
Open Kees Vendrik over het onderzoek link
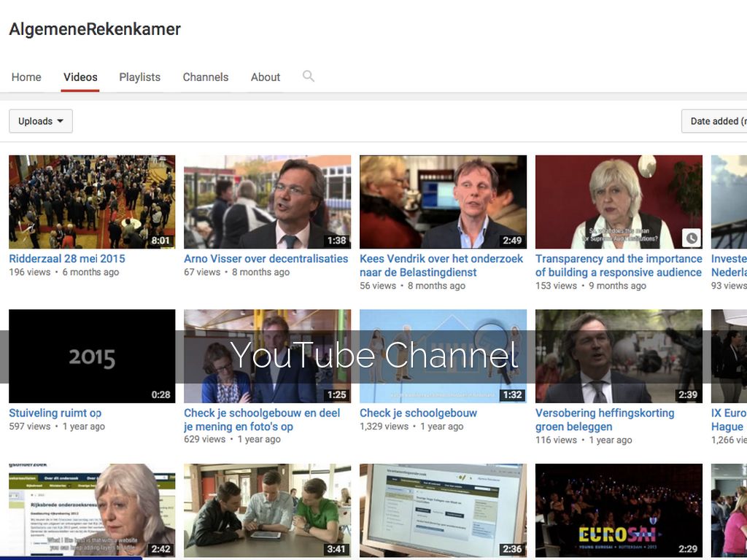tap(441, 265)
